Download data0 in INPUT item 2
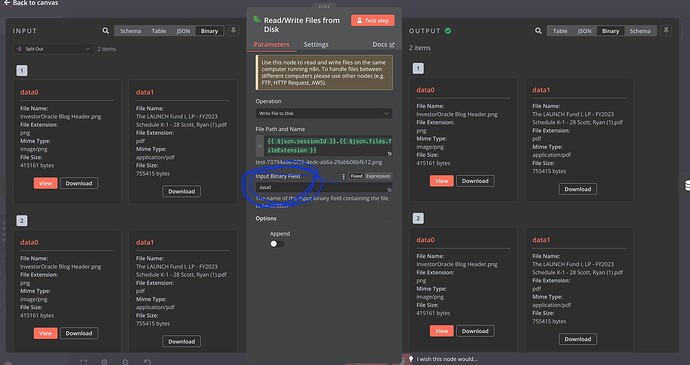Screen dimensions: 690x365 coord(79,333)
